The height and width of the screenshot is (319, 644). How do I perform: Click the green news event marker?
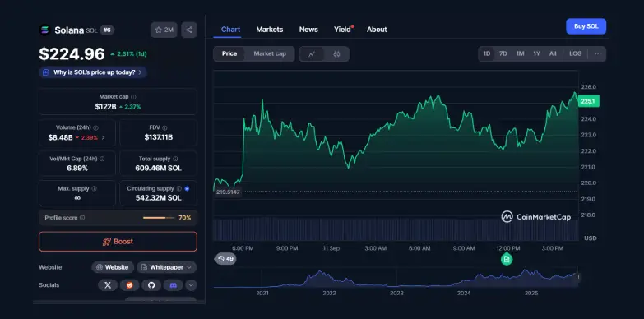coord(507,259)
